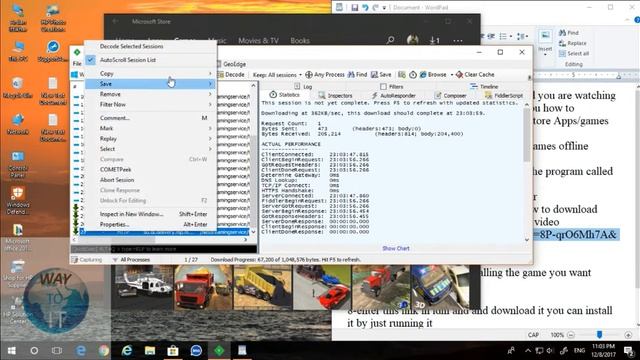Click WordPad zoom out minus button
Screen dimensions: 640x360
[571, 335]
